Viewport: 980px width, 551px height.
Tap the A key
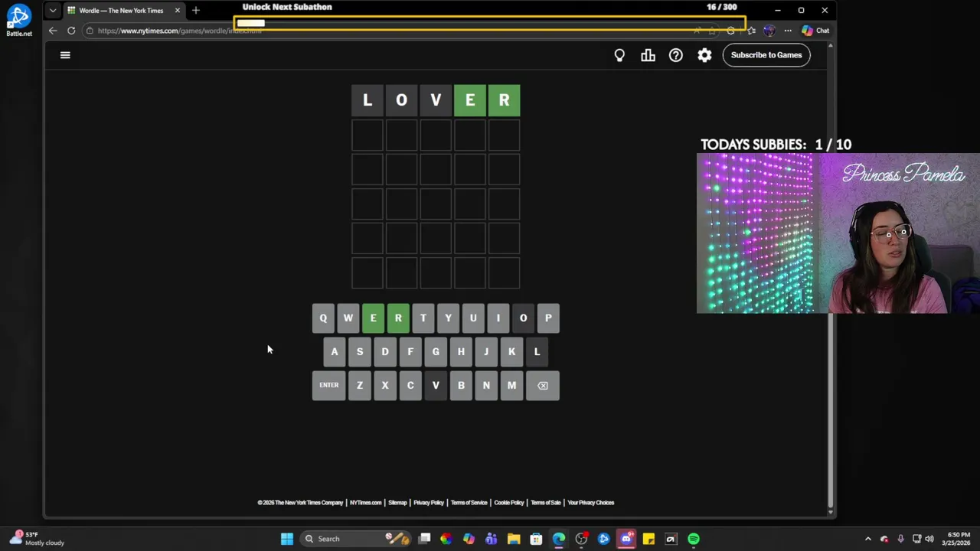pos(335,352)
